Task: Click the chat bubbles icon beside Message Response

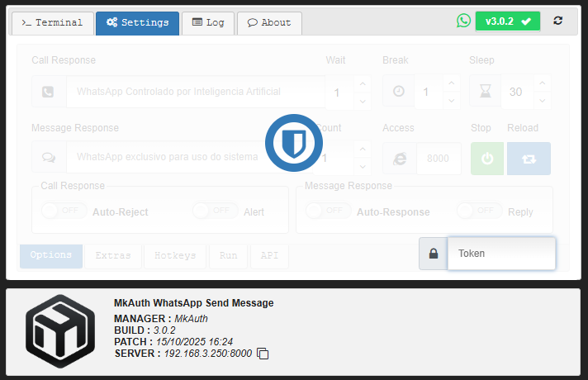Action: (49, 157)
